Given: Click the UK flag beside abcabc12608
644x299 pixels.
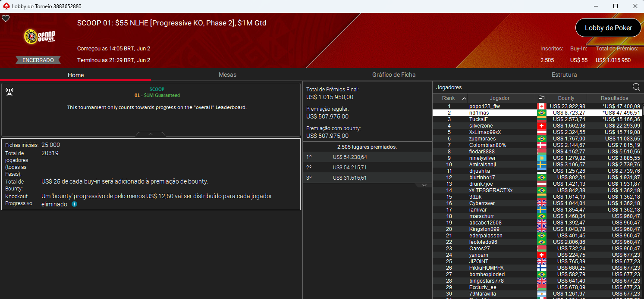Looking at the screenshot, I should click(541, 223).
